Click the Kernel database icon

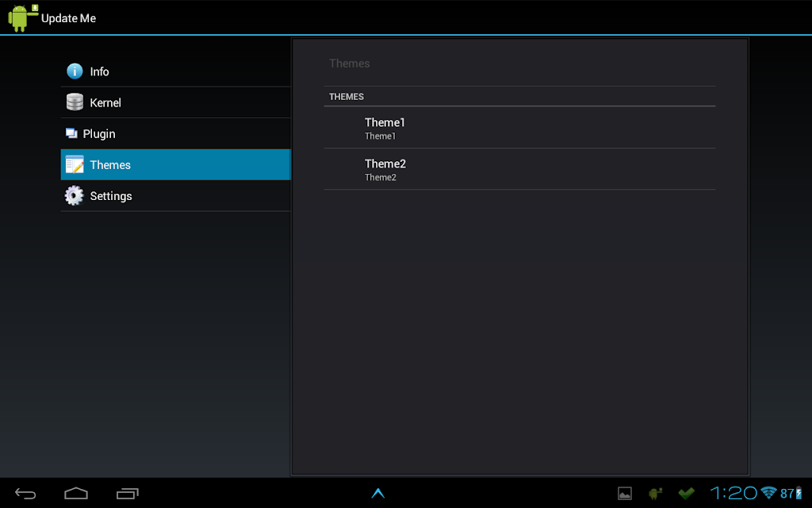point(75,102)
